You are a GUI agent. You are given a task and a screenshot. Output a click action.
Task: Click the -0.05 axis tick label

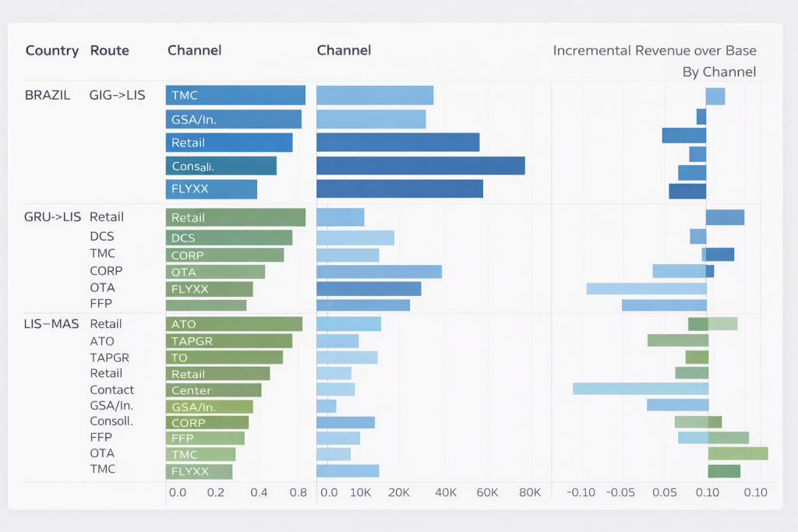pyautogui.click(x=621, y=492)
